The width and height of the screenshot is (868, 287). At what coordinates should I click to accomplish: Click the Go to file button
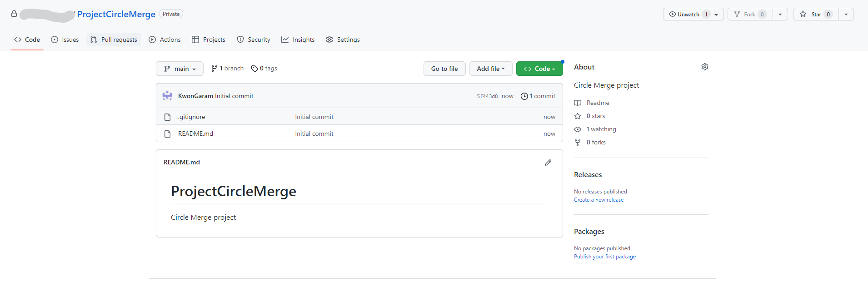point(444,69)
